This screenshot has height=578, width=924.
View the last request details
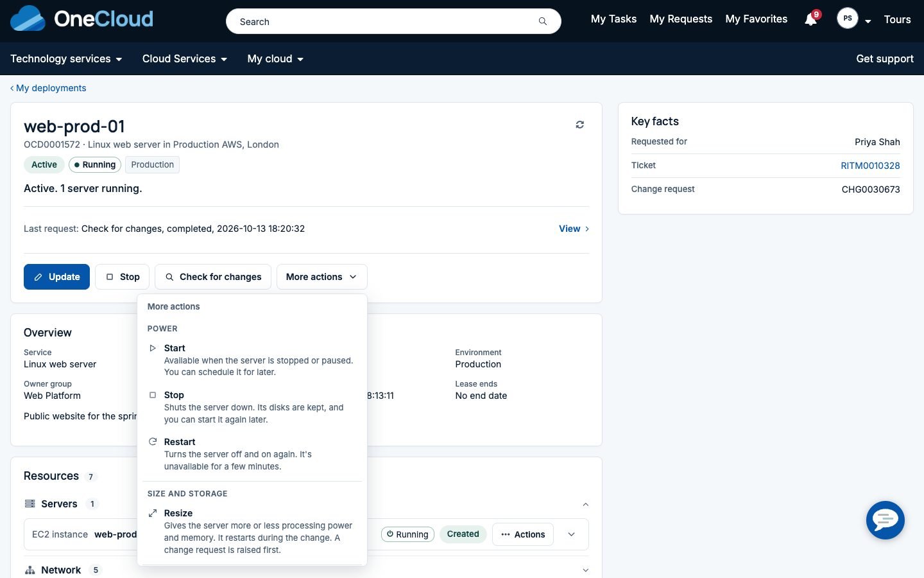click(574, 229)
